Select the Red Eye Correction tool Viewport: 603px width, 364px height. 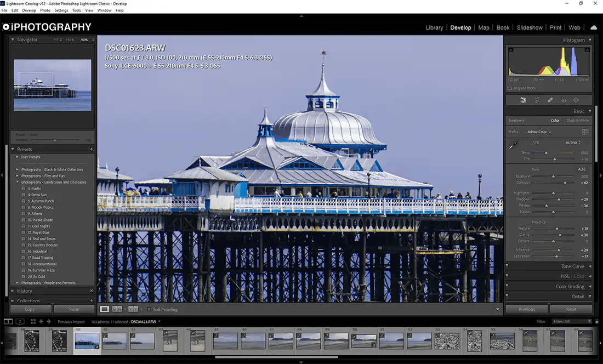click(x=564, y=100)
